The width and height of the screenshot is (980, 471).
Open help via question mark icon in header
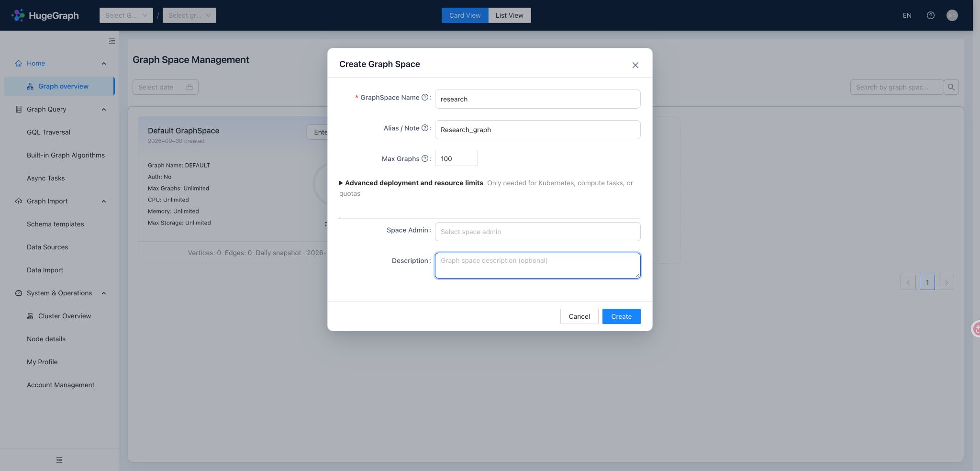(x=931, y=15)
